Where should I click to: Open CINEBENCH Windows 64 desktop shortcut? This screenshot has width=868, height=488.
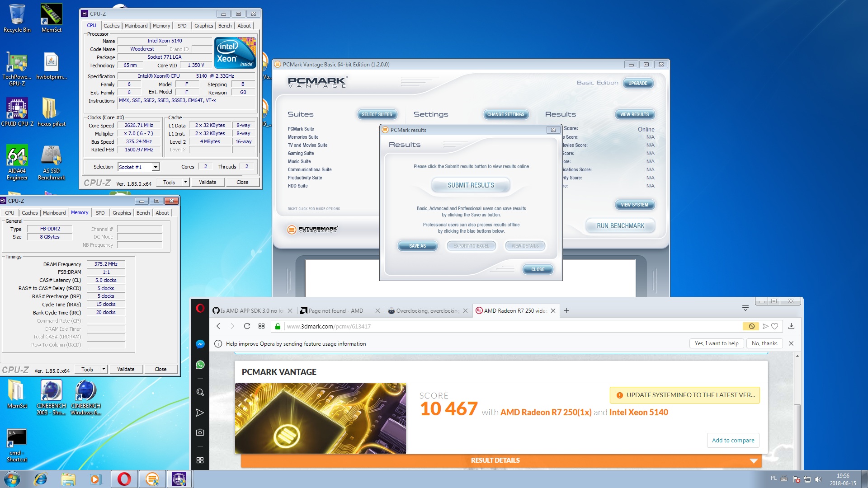click(x=85, y=398)
